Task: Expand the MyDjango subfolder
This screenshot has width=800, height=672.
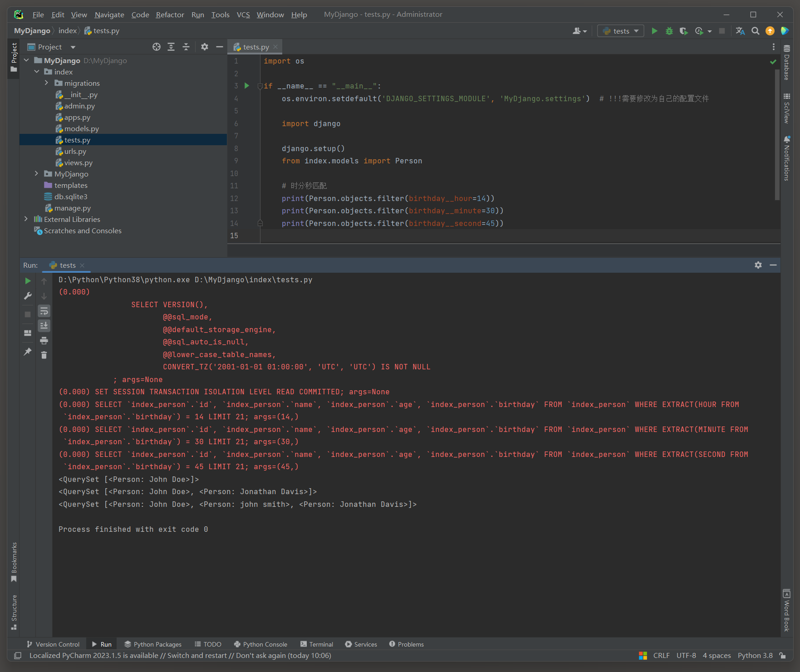Action: pyautogui.click(x=37, y=174)
